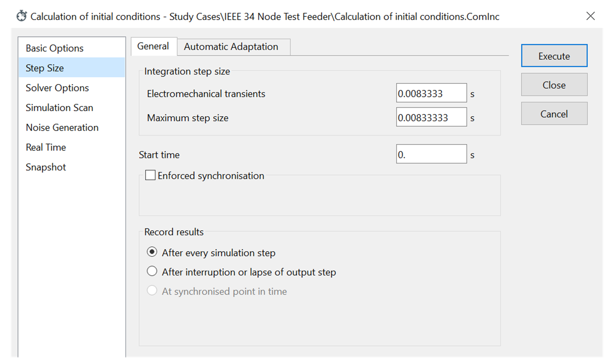The height and width of the screenshot is (364, 609).
Task: Open the Simulation Scan page
Action: (x=59, y=108)
